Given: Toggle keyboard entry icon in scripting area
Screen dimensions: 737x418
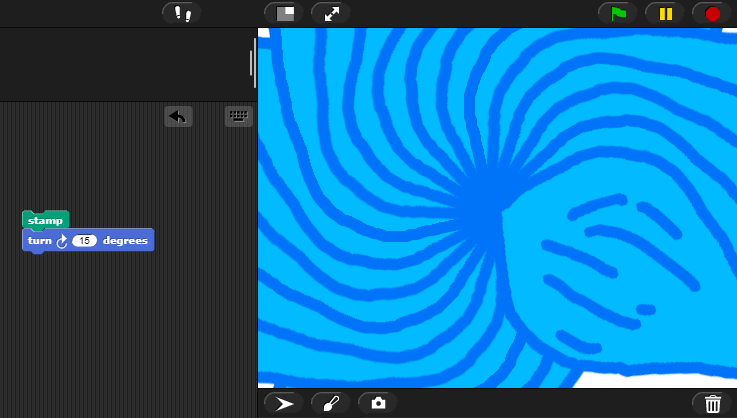Looking at the screenshot, I should pyautogui.click(x=239, y=117).
